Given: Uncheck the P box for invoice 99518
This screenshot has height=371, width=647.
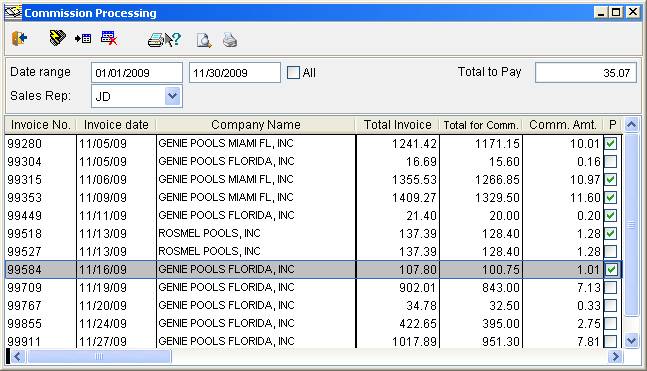Looking at the screenshot, I should click(x=611, y=233).
